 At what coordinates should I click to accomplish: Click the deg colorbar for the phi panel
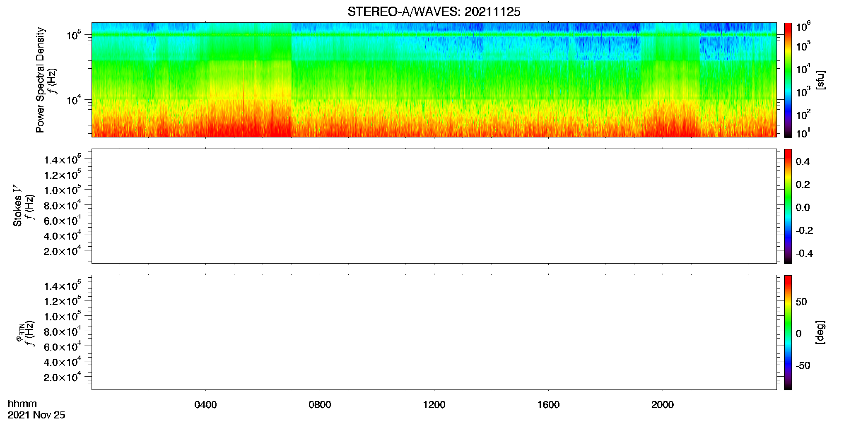pyautogui.click(x=788, y=332)
